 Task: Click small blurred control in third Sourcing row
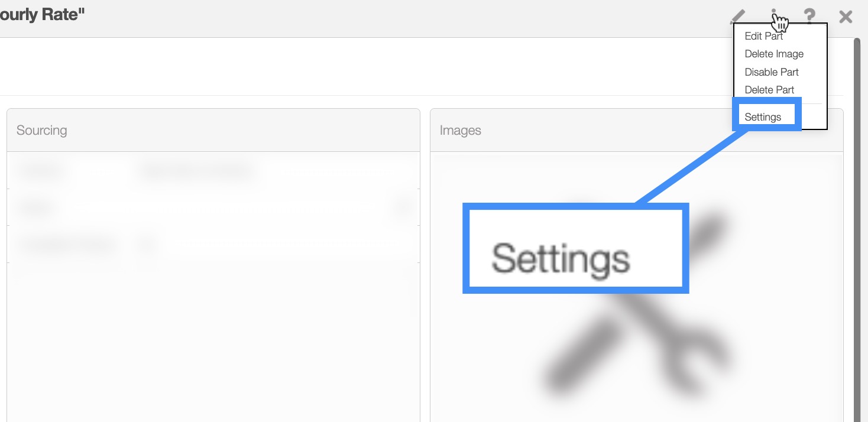[147, 244]
